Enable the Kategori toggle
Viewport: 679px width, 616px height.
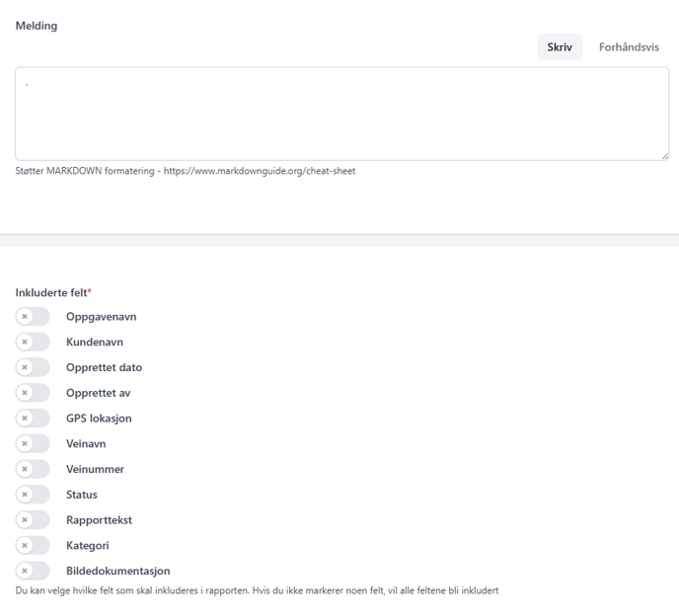[x=33, y=545]
